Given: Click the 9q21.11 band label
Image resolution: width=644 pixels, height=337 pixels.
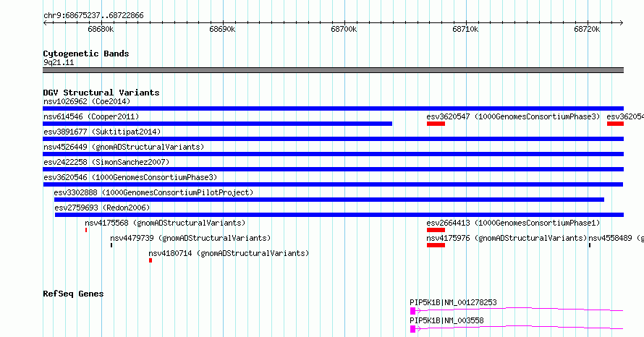Looking at the screenshot, I should click(59, 63).
